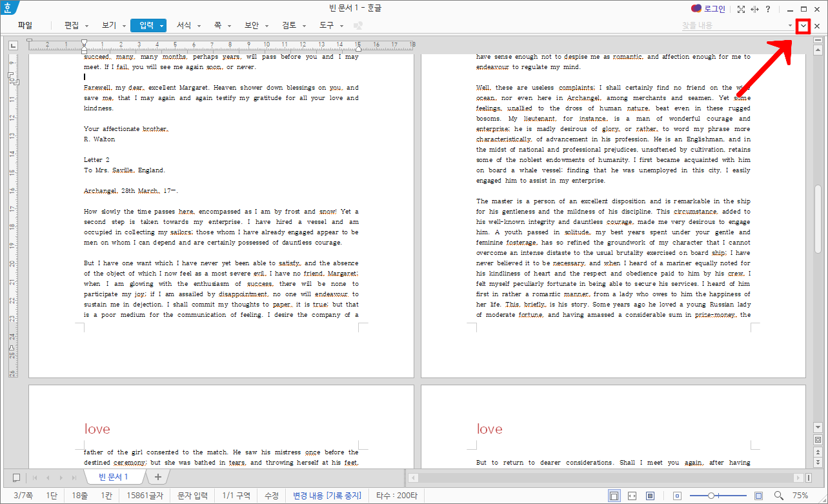Jump to last document tab arrow
This screenshot has height=504, width=828.
[x=75, y=478]
